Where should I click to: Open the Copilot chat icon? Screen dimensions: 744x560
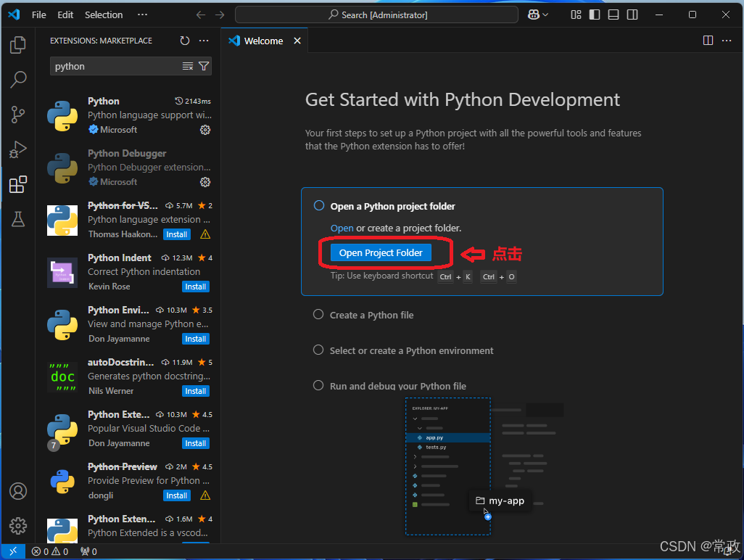click(533, 15)
